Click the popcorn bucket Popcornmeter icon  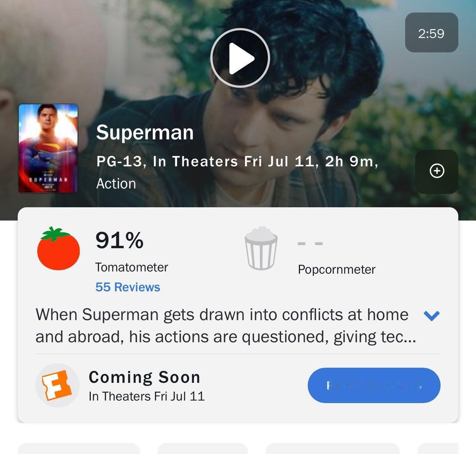point(261,248)
